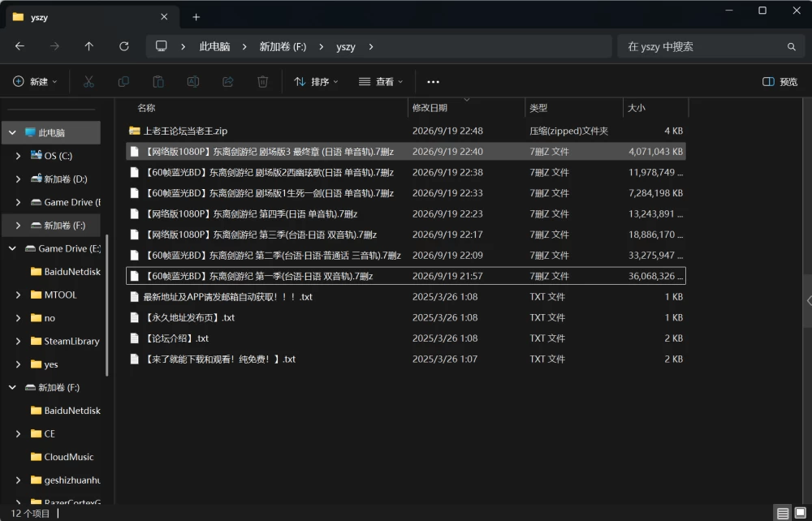This screenshot has height=521, width=812.
Task: Expand the CE folder node
Action: click(x=18, y=433)
